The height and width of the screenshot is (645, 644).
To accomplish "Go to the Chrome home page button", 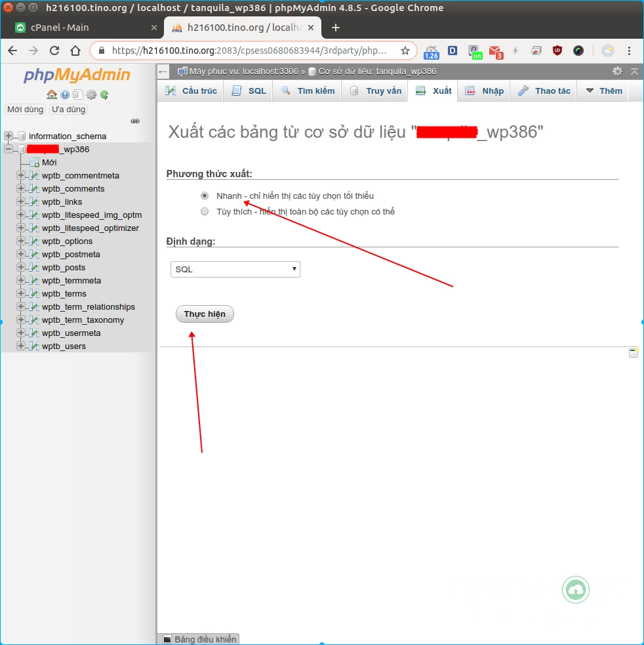I will pos(75,51).
